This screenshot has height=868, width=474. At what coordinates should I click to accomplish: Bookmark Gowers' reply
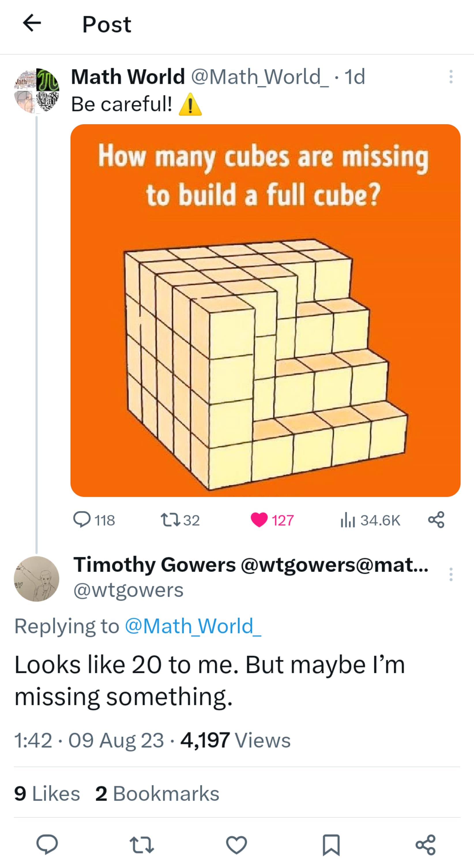click(x=331, y=844)
